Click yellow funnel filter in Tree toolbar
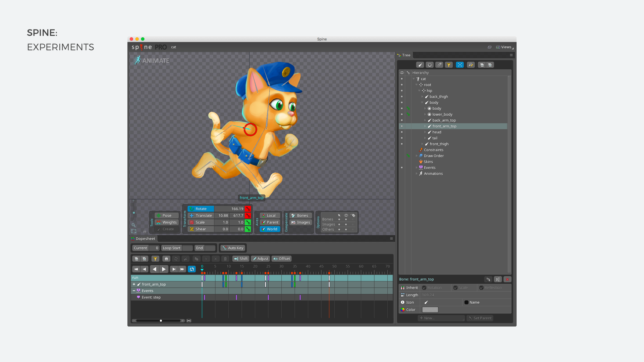 click(x=449, y=65)
